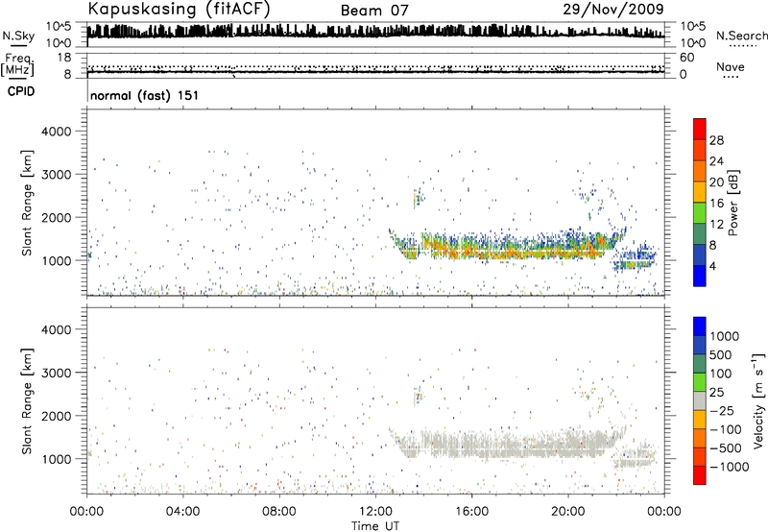Click the "12:00" time axis tick
Image resolution: width=768 pixels, height=532 pixels.
tap(375, 512)
